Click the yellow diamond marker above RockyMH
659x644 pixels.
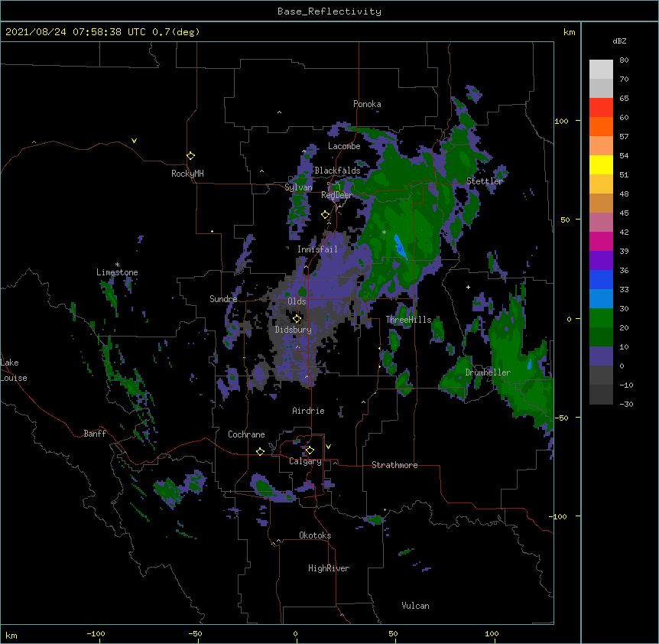tap(190, 155)
